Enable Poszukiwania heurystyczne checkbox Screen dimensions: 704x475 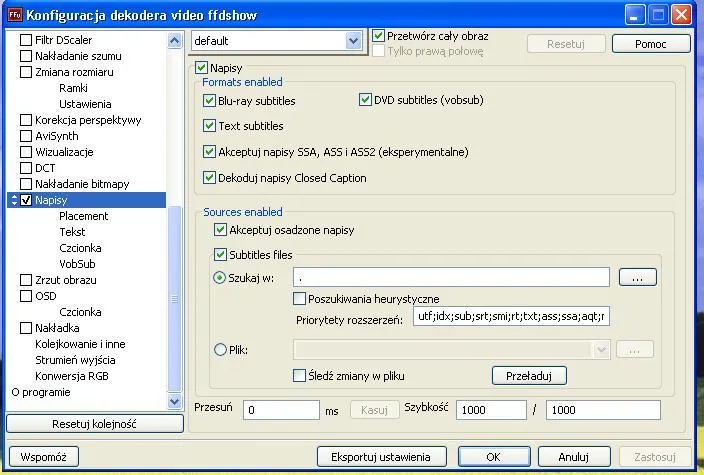tap(300, 298)
